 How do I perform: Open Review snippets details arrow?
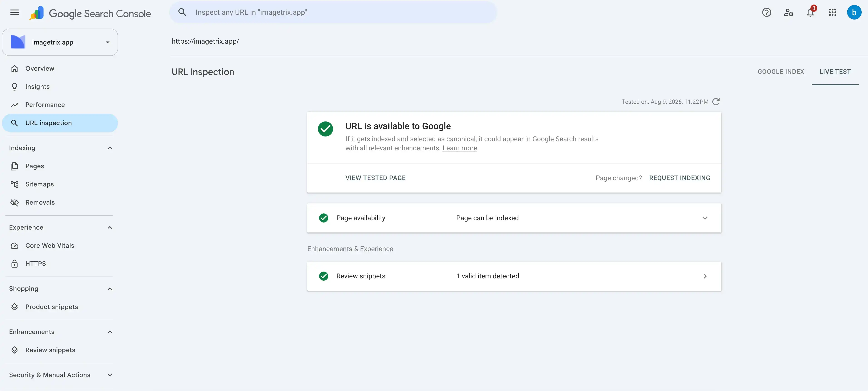pos(705,276)
